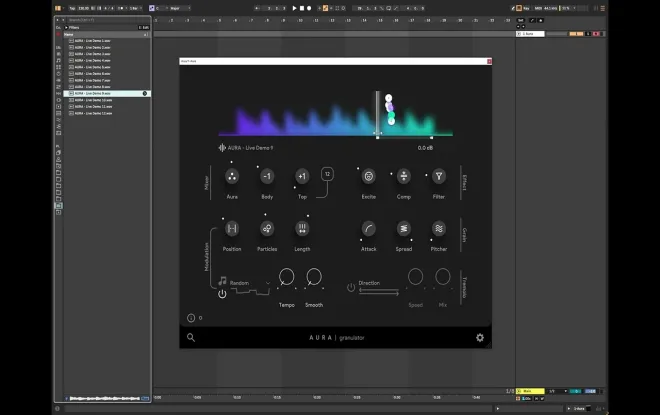Viewport: 660px width, 415px height.
Task: Click the Attack grain knob
Action: [x=369, y=229]
